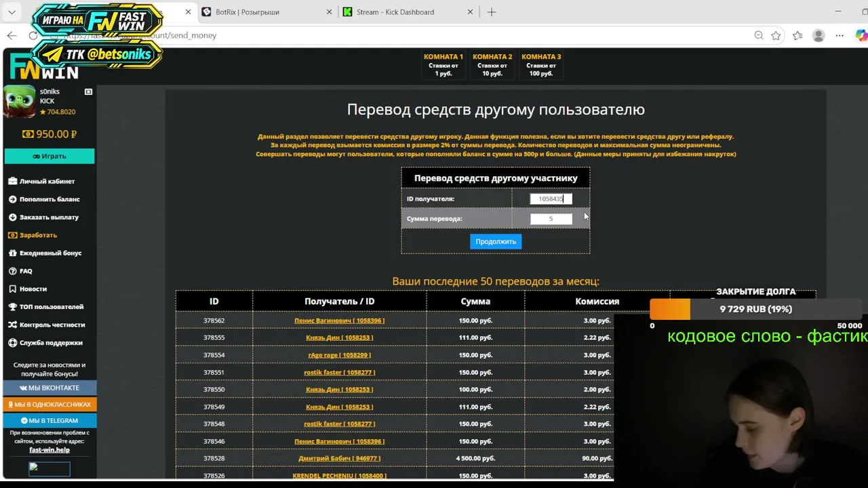
Task: Open the browser three-dot settings menu
Action: (840, 35)
